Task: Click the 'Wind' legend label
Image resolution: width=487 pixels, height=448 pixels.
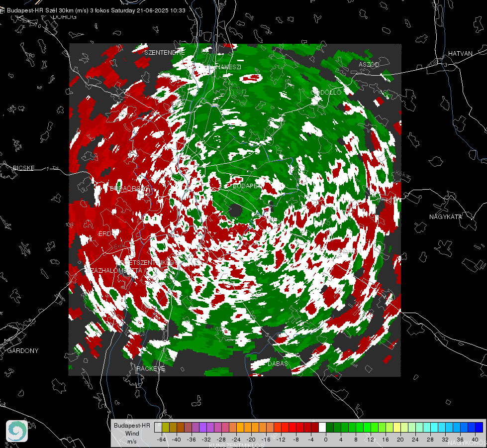Action: coord(132,433)
